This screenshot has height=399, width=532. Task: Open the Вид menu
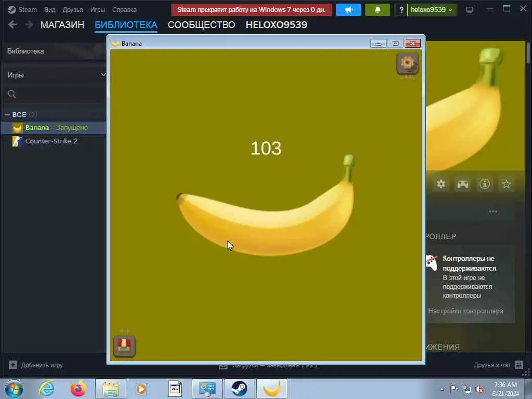[x=49, y=10]
